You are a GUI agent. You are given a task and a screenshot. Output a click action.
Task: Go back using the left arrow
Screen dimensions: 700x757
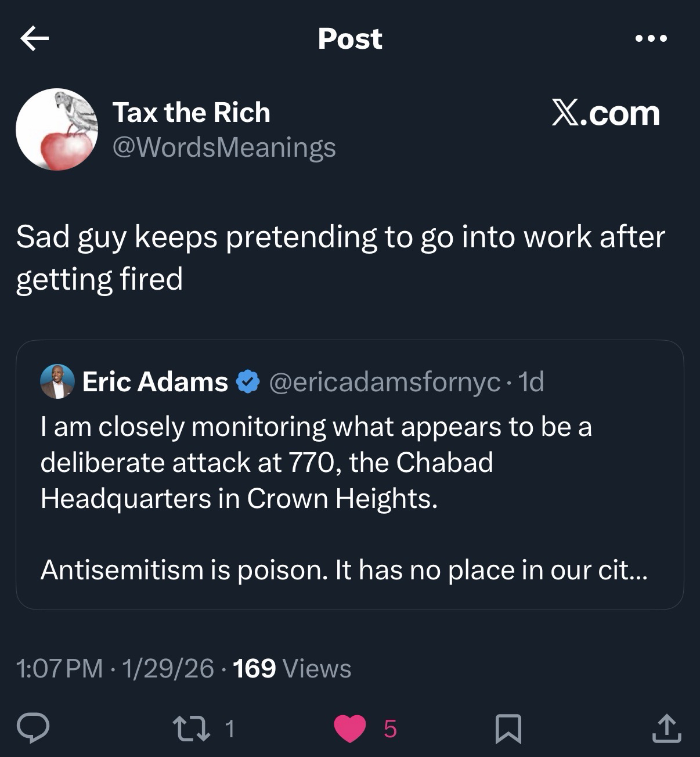click(x=34, y=39)
